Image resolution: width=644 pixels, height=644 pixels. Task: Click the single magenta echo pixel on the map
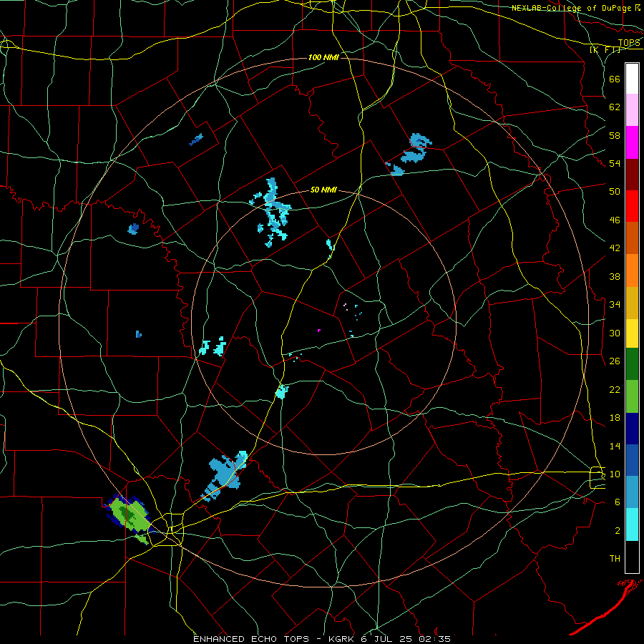point(319,330)
